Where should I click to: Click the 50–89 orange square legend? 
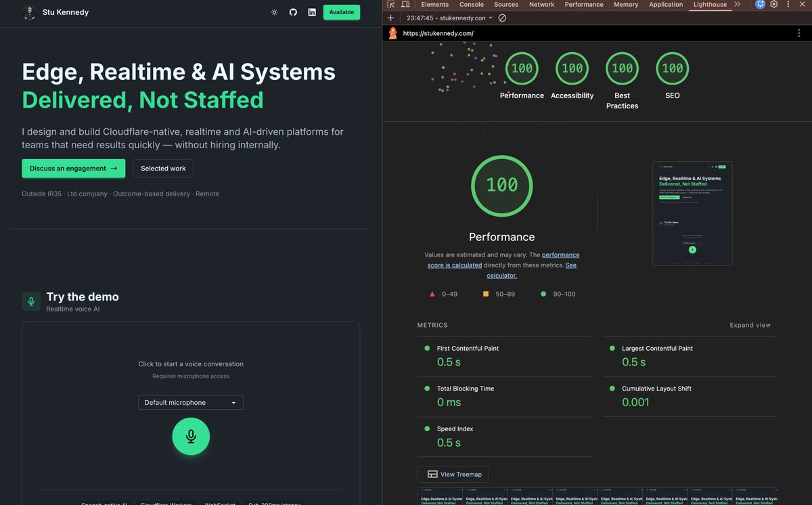pyautogui.click(x=499, y=294)
